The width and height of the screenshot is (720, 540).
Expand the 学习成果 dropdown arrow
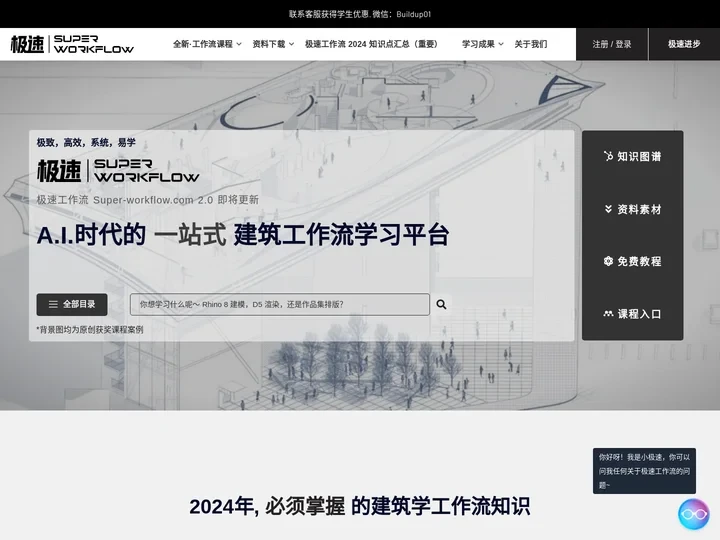coord(501,44)
